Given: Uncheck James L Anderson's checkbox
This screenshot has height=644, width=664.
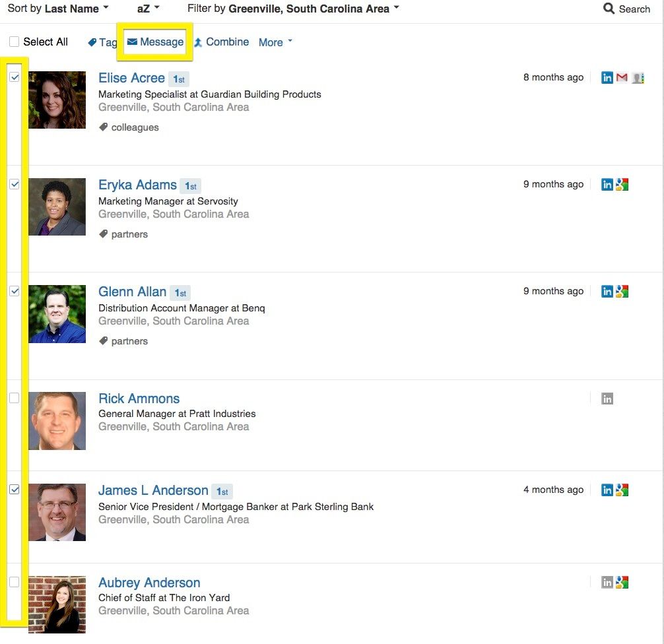Looking at the screenshot, I should (15, 490).
